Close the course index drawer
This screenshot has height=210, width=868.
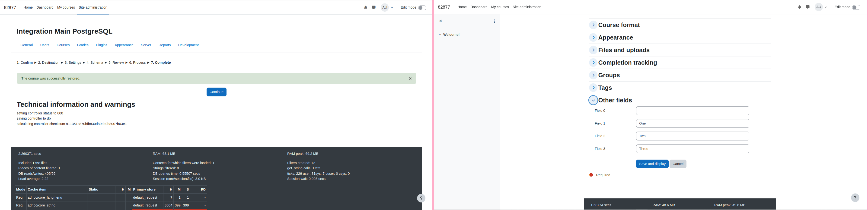[440, 21]
